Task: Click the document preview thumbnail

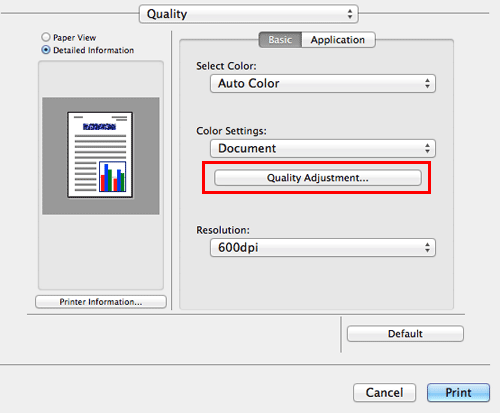Action: click(100, 155)
